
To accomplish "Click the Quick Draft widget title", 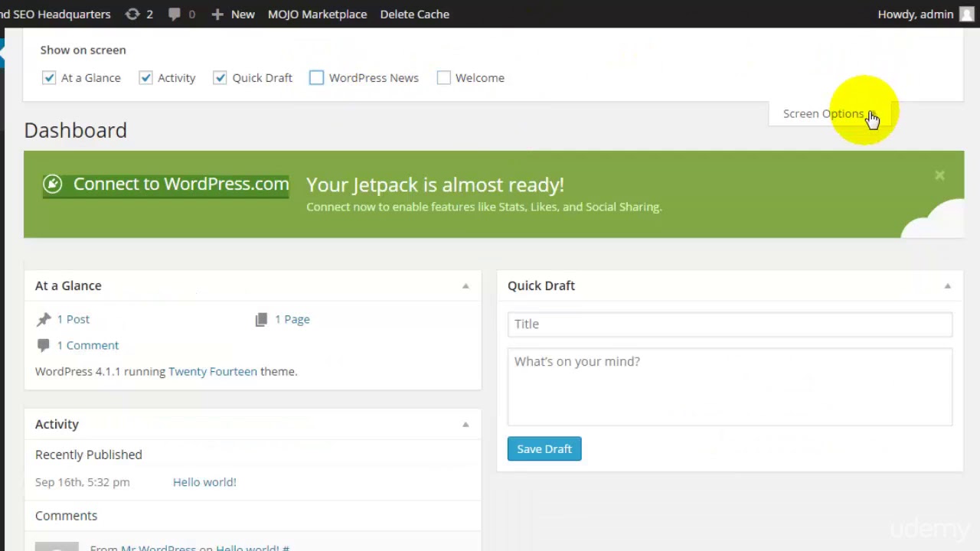I will pyautogui.click(x=541, y=285).
